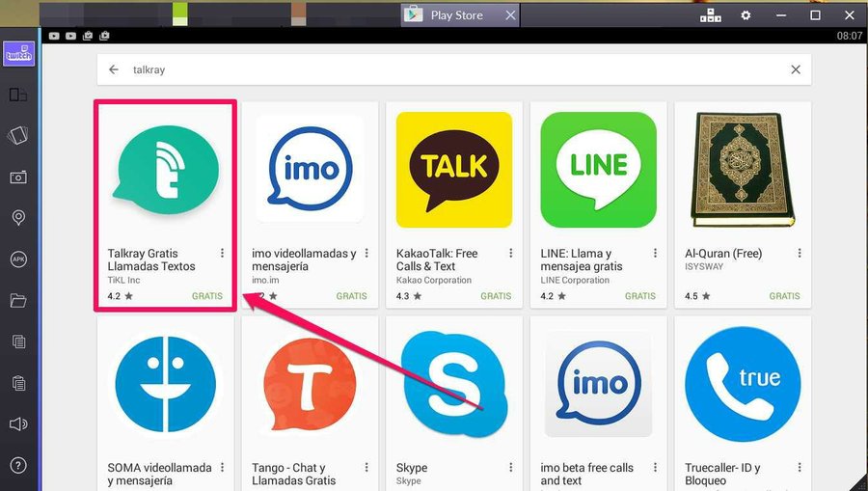Click the 'KakaoTalk: Free Calls & Text' title
The image size is (868, 491).
(437, 259)
